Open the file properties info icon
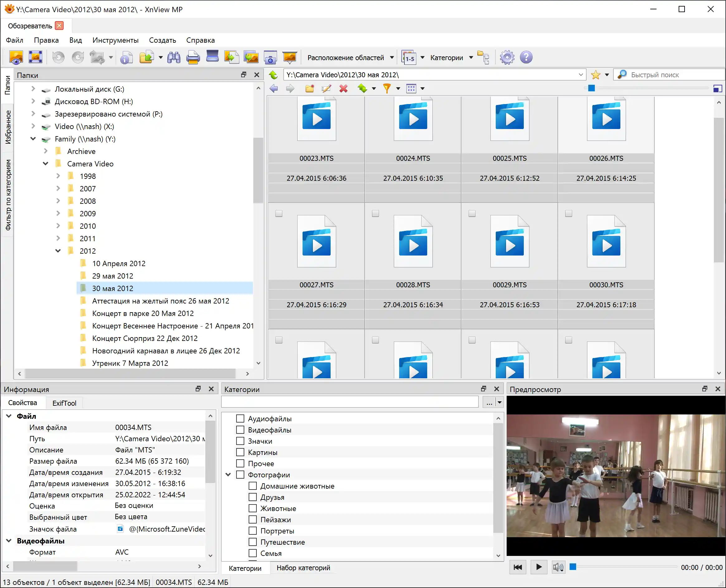This screenshot has height=588, width=726. (126, 57)
